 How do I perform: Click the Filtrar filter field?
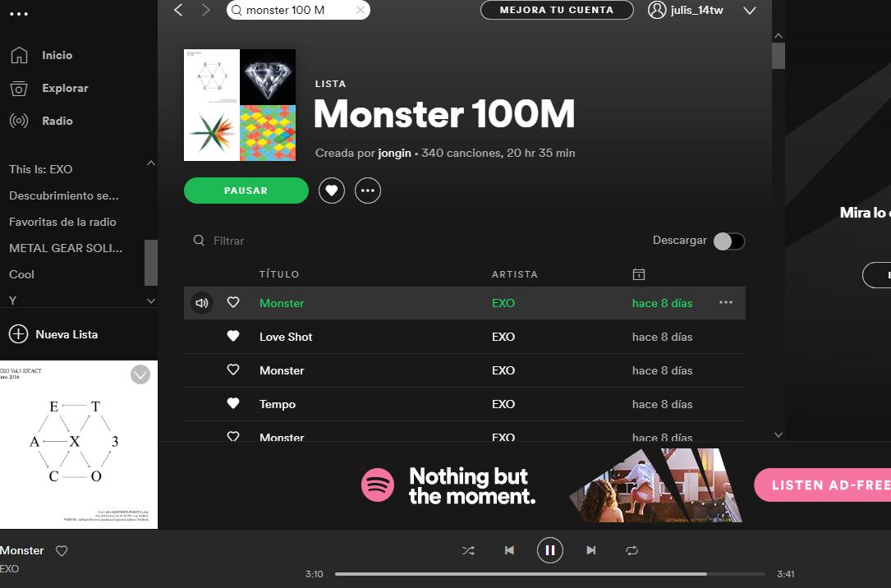pos(228,241)
